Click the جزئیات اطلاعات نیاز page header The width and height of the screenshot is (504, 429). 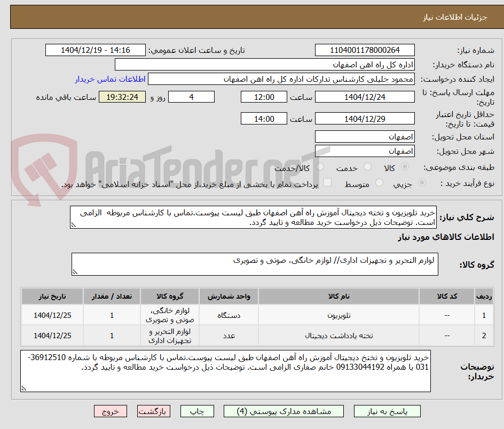coord(455,17)
